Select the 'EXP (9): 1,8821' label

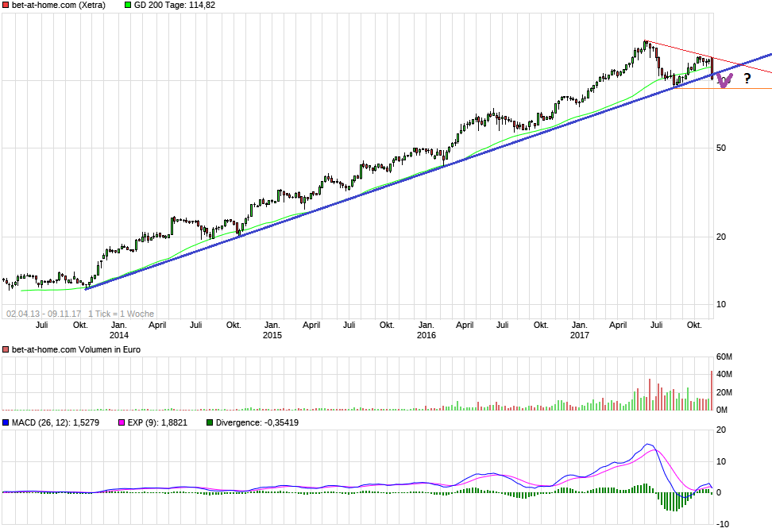(157, 422)
